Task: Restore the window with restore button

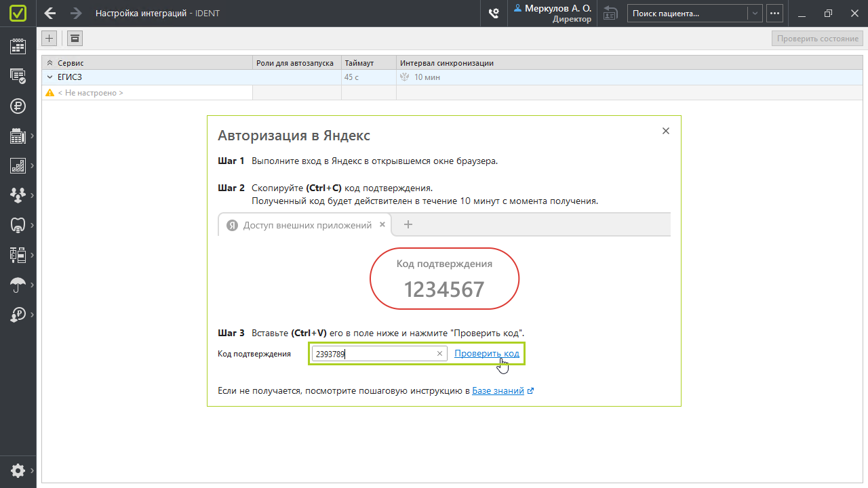Action: 828,14
